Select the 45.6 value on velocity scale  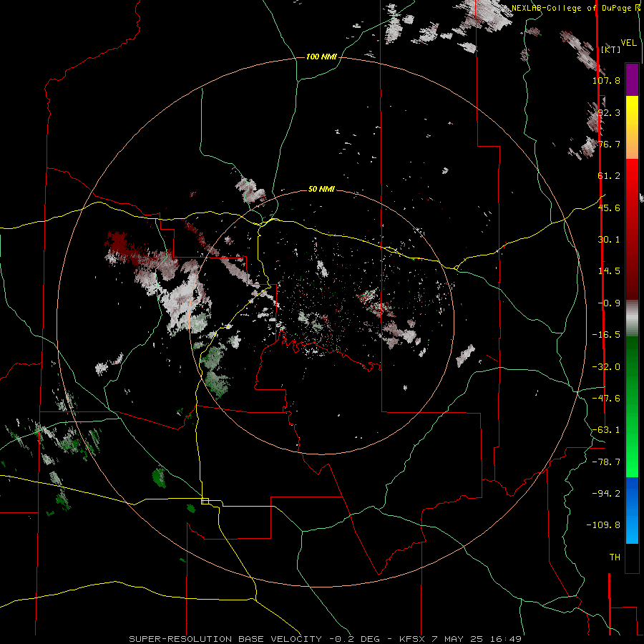pos(609,208)
